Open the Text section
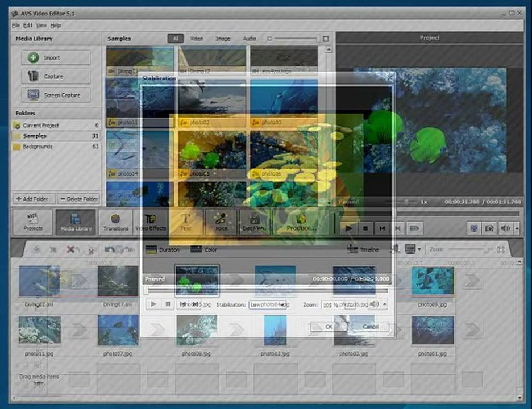 pyautogui.click(x=186, y=222)
